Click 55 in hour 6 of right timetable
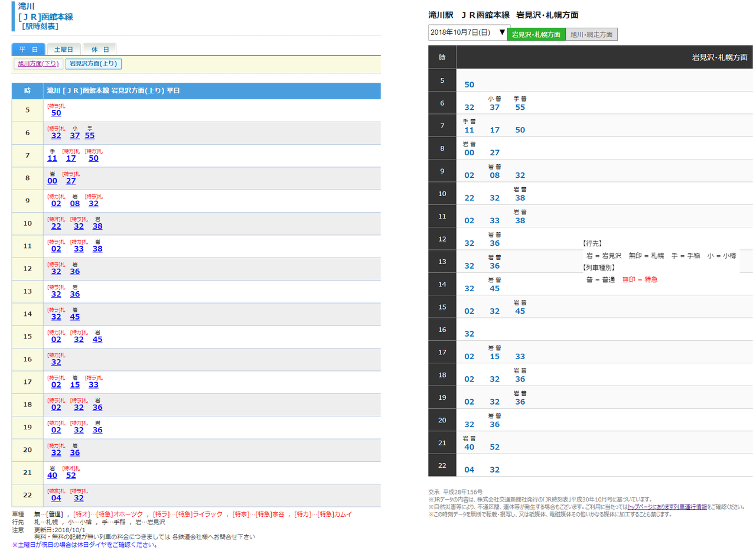Viewport: 756px width, 557px height. pyautogui.click(x=520, y=108)
